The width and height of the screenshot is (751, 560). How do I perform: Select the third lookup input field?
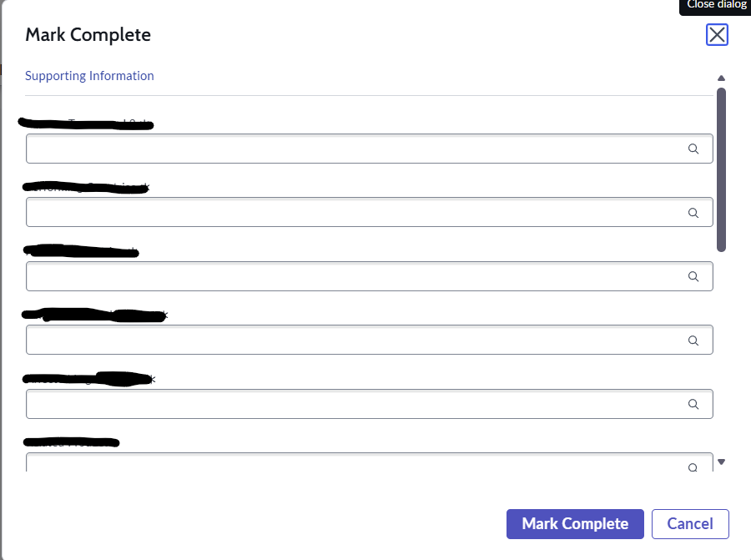350,276
